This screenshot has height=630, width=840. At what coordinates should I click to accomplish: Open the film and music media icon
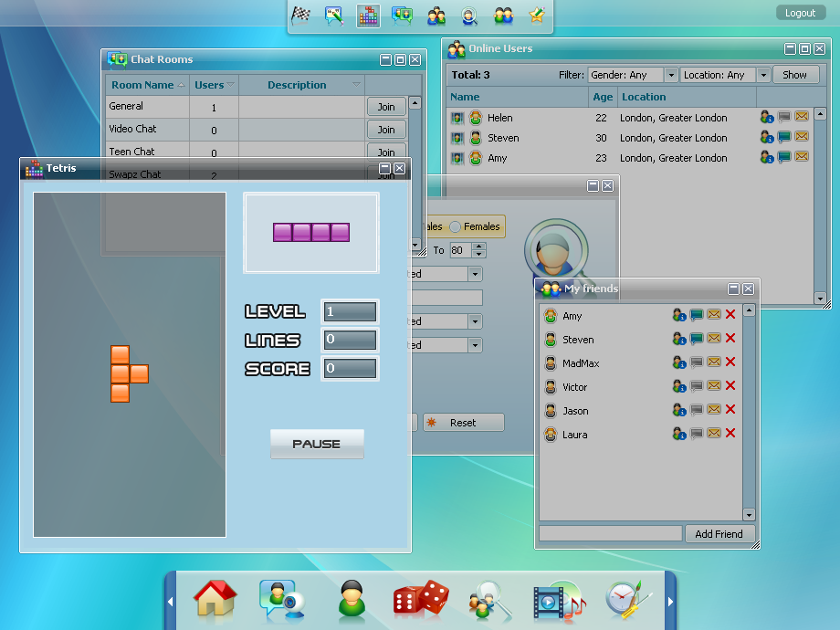click(560, 601)
